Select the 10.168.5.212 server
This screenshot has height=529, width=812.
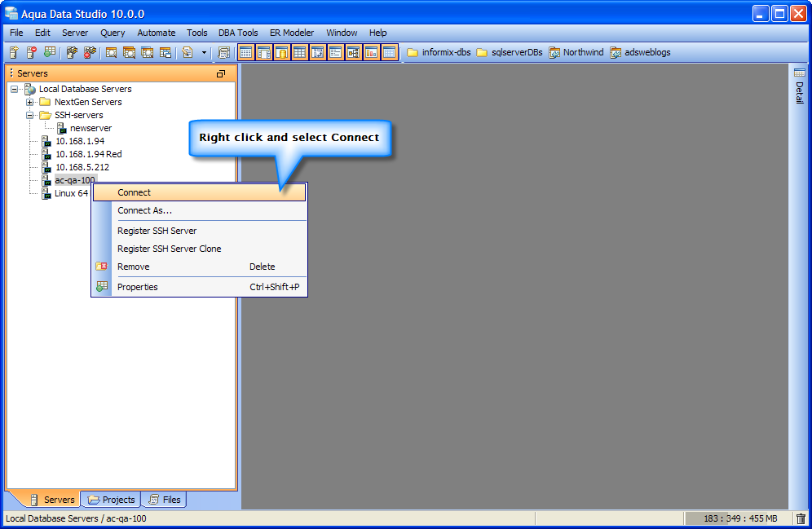coord(82,167)
